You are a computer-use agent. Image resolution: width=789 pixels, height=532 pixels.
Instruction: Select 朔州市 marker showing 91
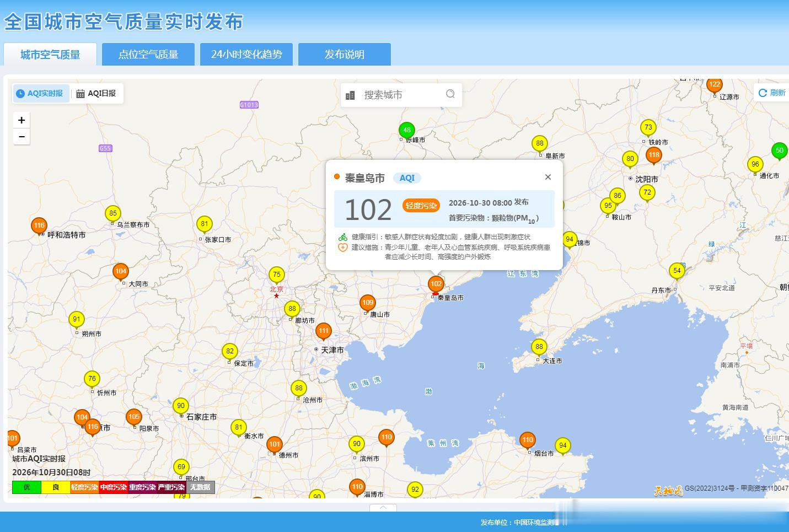(77, 320)
